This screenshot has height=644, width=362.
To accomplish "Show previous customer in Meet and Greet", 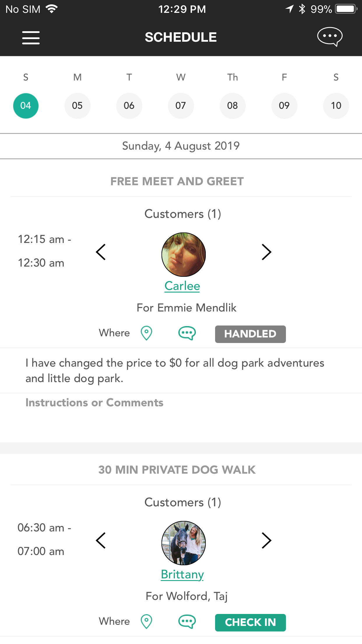I will coord(101,252).
